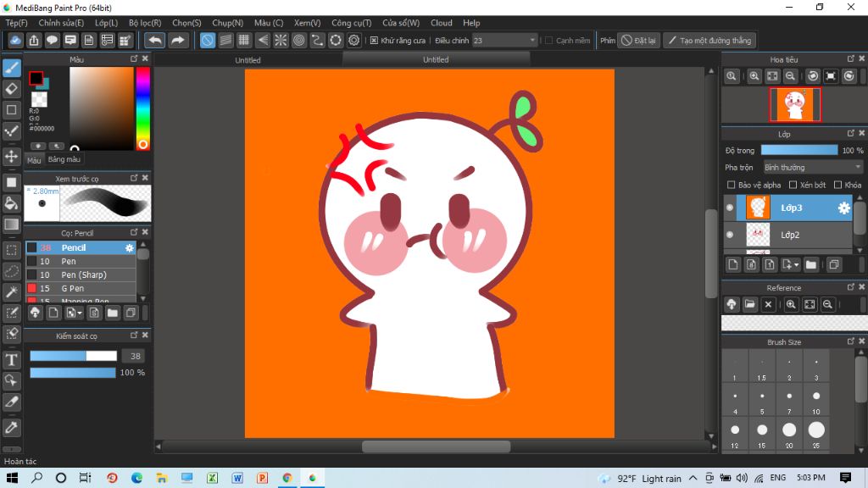Image resolution: width=868 pixels, height=488 pixels.
Task: Activate the Move tool
Action: pyautogui.click(x=12, y=157)
